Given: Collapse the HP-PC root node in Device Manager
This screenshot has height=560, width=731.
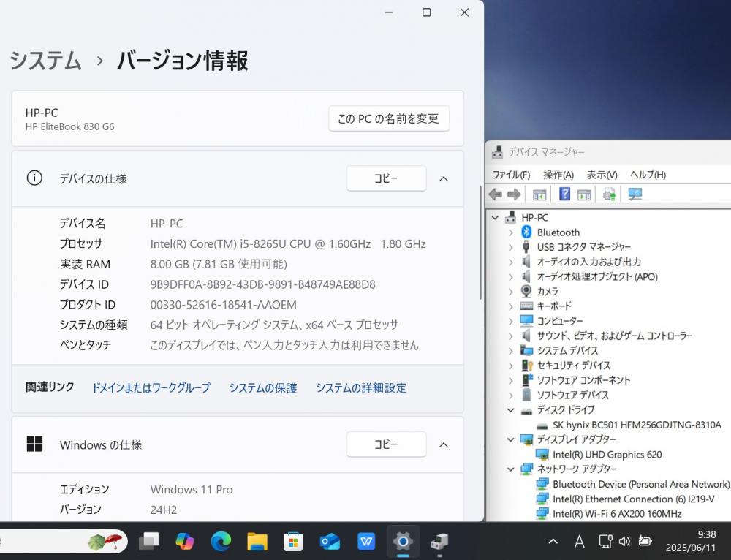Looking at the screenshot, I should tap(495, 217).
